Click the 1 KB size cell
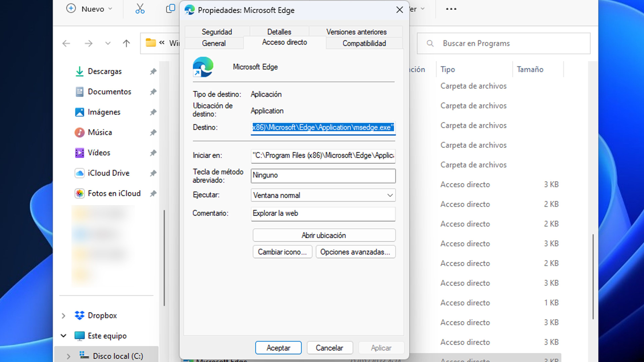Image resolution: width=644 pixels, height=362 pixels. pos(551,303)
